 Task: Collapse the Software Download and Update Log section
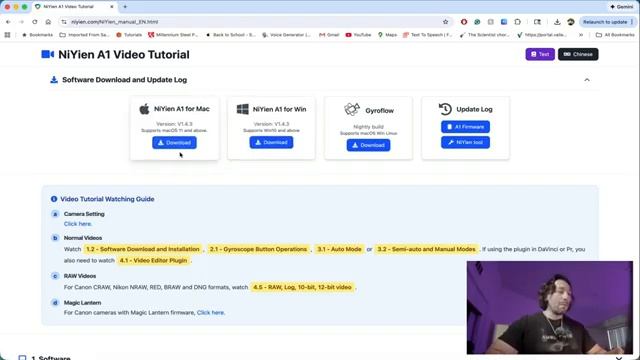[587, 80]
